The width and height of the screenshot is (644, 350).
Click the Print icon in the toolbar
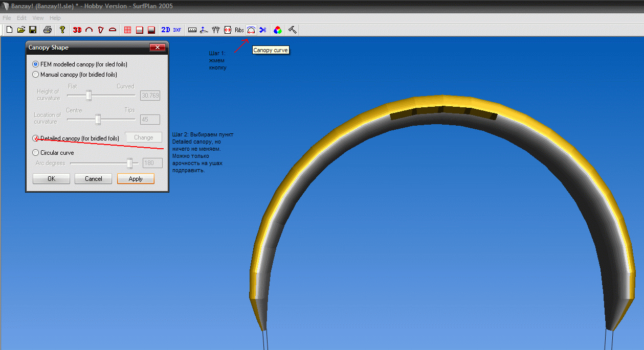tap(48, 30)
